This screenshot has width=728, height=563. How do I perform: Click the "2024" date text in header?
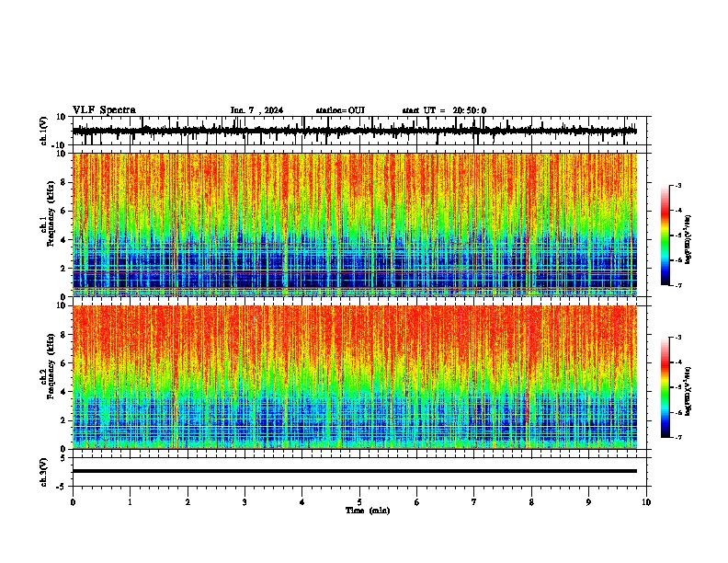click(x=274, y=110)
